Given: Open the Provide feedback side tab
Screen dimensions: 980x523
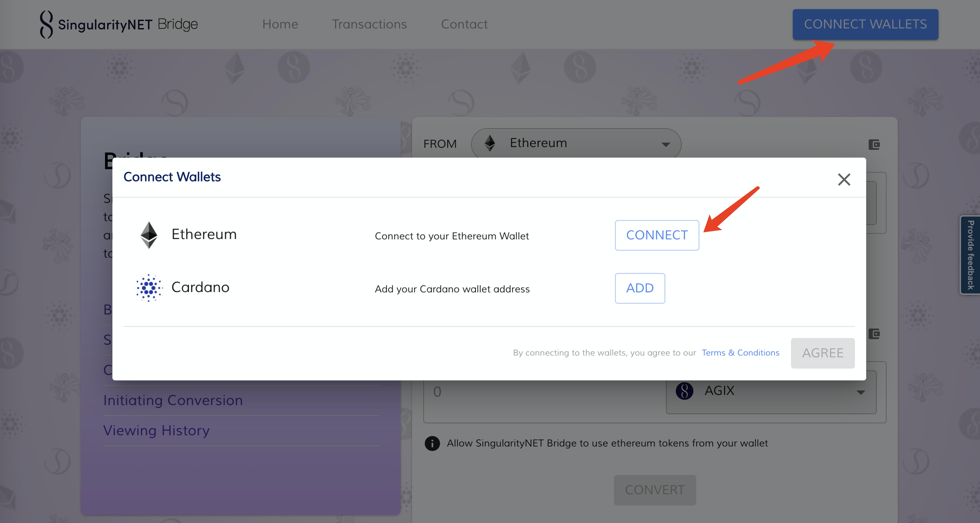Looking at the screenshot, I should coord(970,255).
